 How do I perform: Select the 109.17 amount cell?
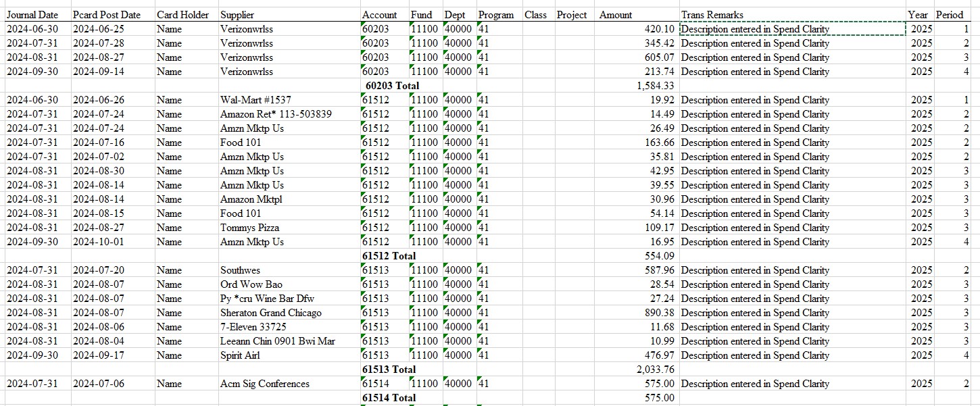click(638, 228)
